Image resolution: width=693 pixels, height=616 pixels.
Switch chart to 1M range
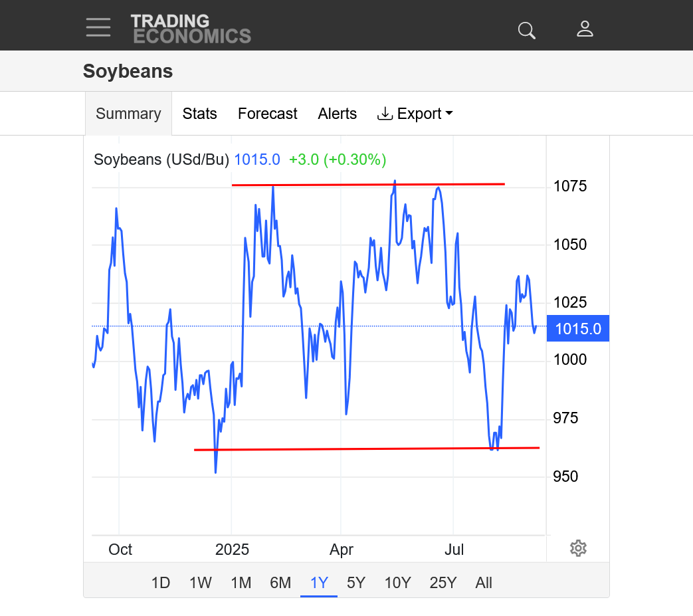pos(241,583)
